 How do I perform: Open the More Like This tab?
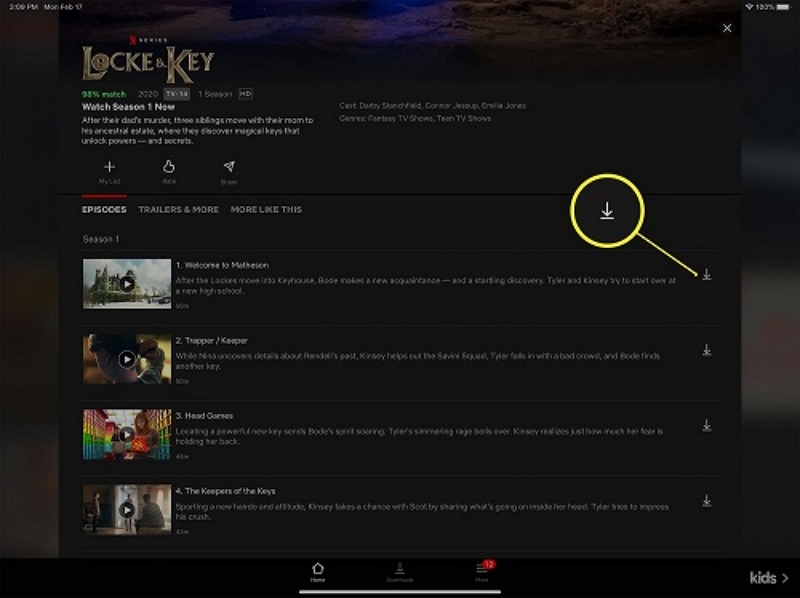(266, 210)
